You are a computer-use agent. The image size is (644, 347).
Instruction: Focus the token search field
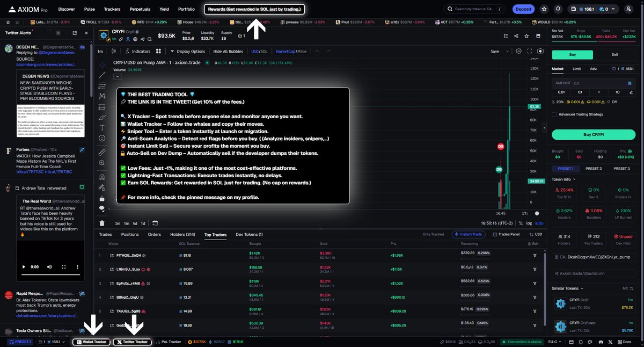tap(475, 9)
